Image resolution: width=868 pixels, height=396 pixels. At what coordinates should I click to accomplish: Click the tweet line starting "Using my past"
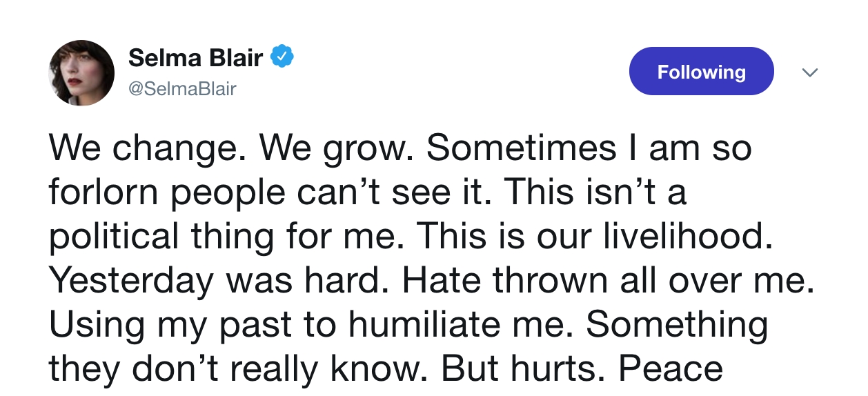[x=408, y=324]
